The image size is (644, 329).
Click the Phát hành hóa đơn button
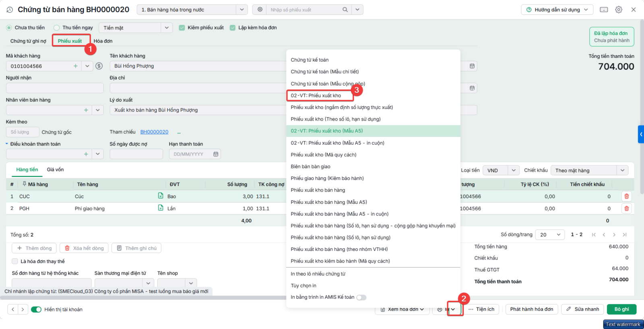click(x=532, y=309)
